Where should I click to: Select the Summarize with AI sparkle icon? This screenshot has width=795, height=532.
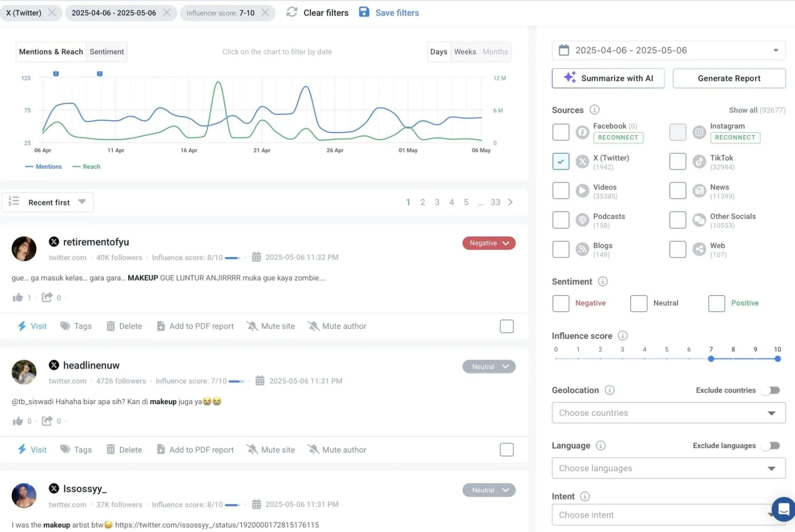click(x=570, y=78)
